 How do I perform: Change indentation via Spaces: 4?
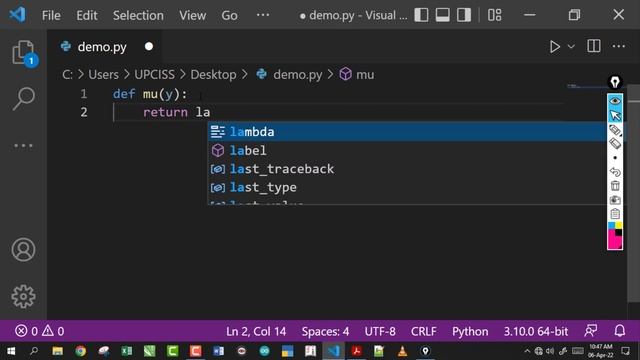pyautogui.click(x=325, y=331)
